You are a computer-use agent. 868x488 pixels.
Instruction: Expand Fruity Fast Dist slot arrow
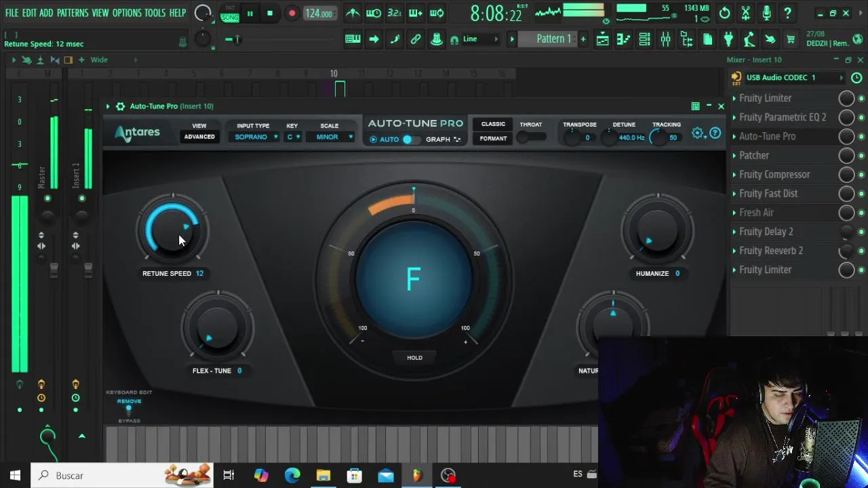734,194
